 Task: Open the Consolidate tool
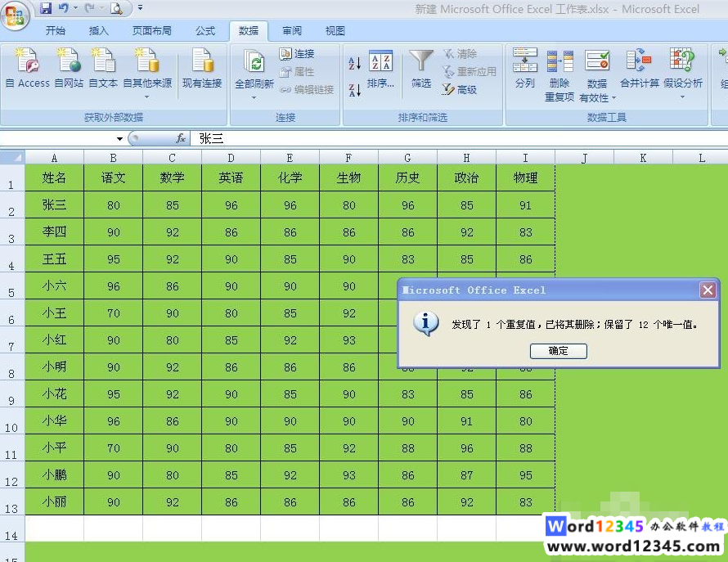pos(640,68)
